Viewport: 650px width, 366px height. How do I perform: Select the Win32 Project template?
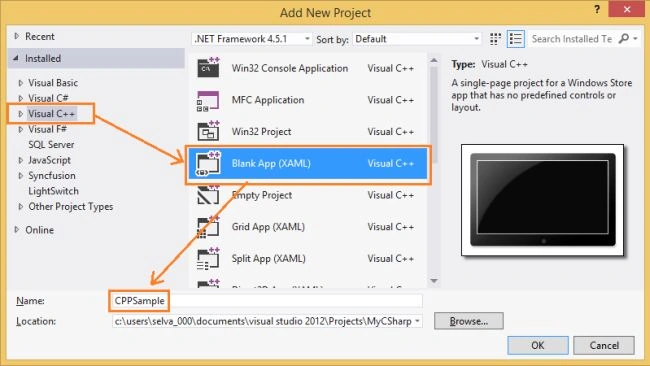[308, 131]
